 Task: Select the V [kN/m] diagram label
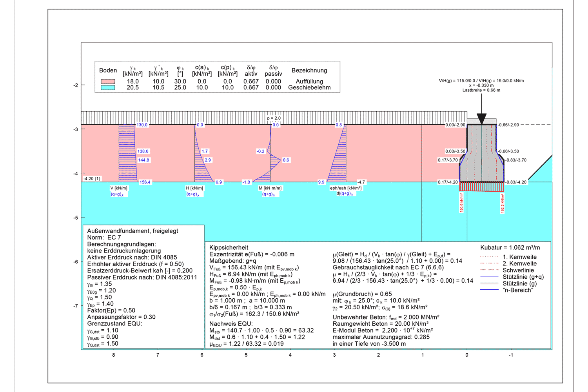(119, 188)
